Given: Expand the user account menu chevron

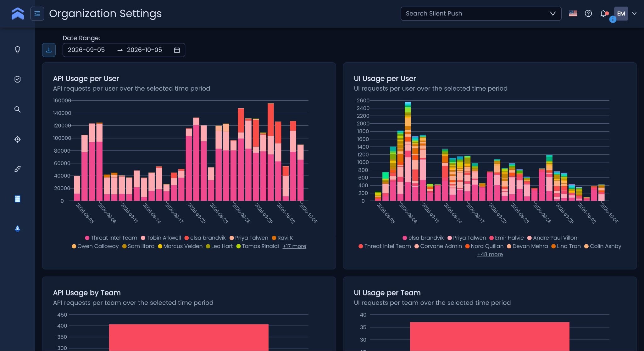Looking at the screenshot, I should click(634, 14).
